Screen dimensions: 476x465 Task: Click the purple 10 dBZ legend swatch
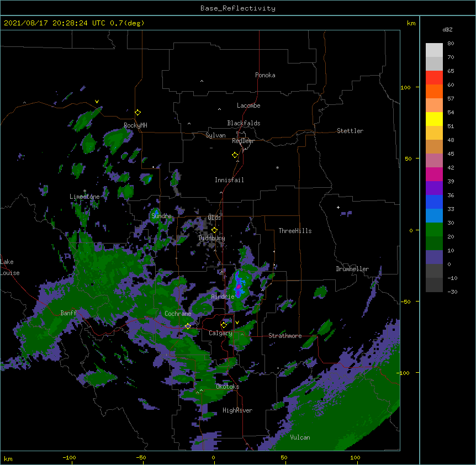(x=434, y=257)
